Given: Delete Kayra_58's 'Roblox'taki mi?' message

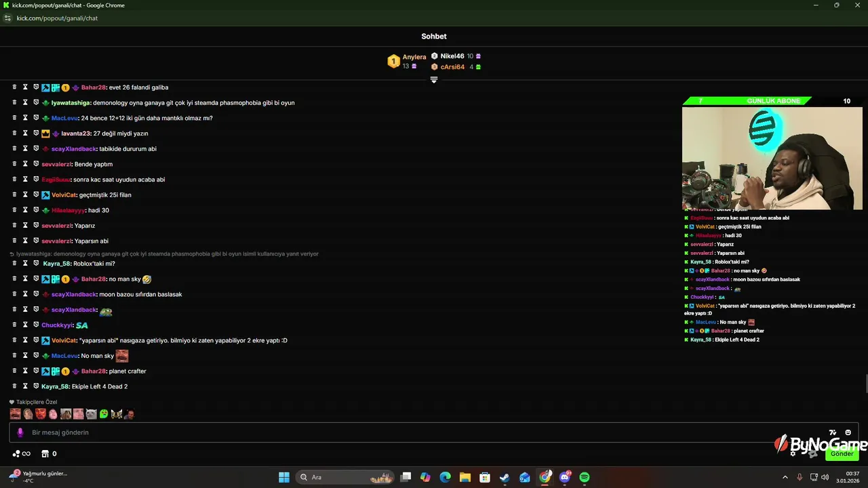Looking at the screenshot, I should pos(14,264).
